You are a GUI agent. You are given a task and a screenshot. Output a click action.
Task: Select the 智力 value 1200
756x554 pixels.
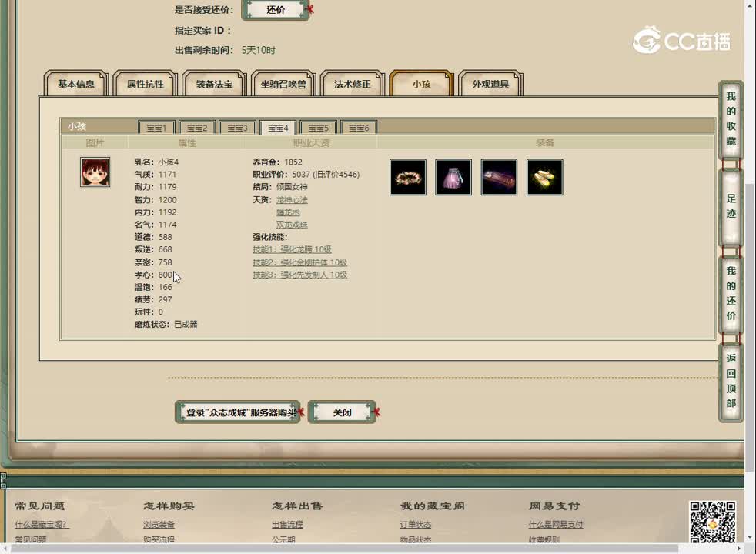(167, 199)
